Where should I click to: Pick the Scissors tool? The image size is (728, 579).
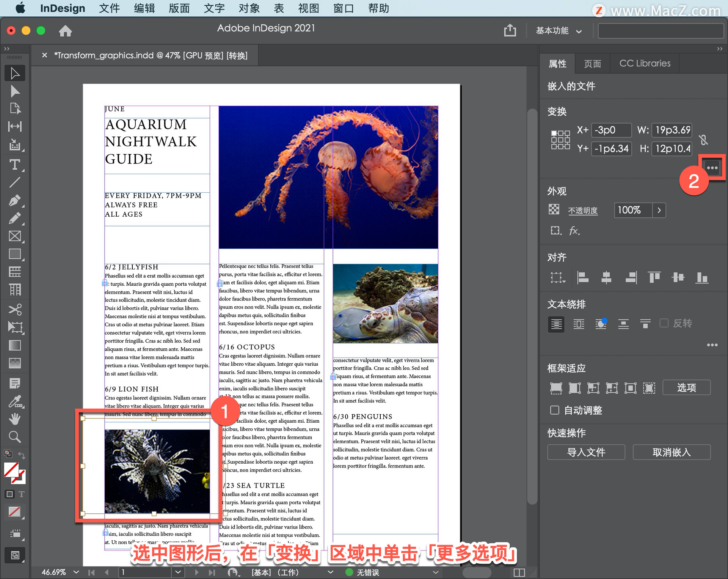click(x=14, y=309)
